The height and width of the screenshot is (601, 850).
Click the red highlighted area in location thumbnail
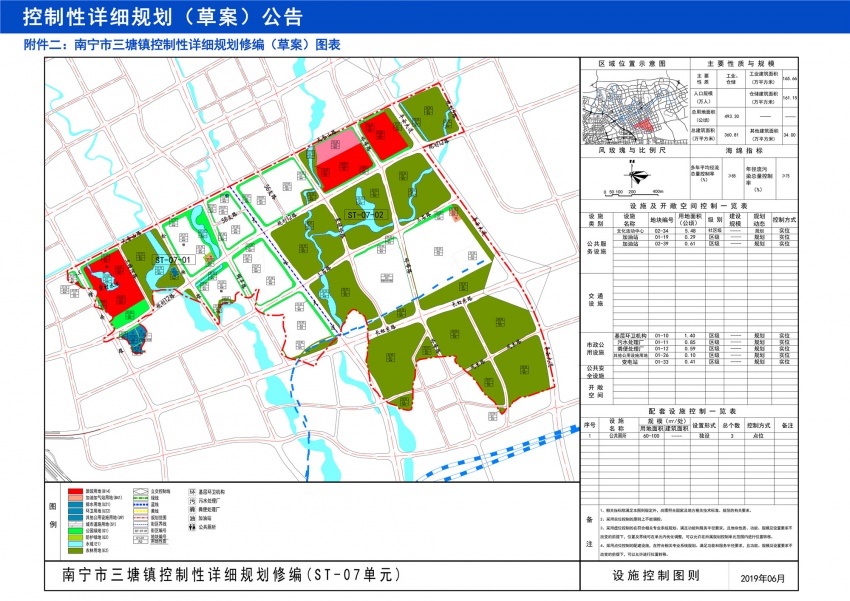[x=643, y=126]
